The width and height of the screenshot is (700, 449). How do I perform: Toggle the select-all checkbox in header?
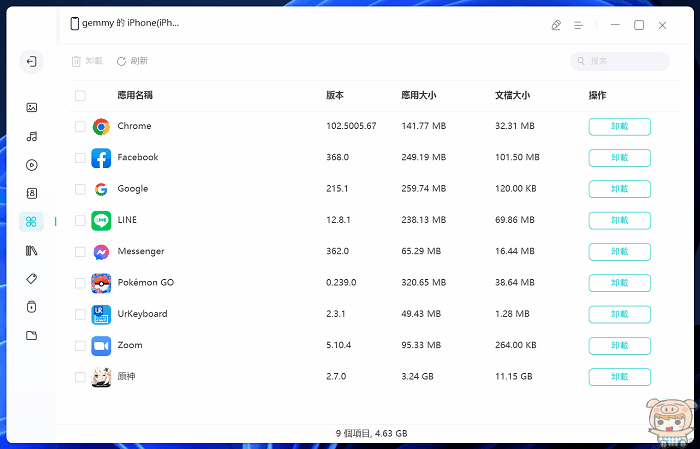click(80, 96)
